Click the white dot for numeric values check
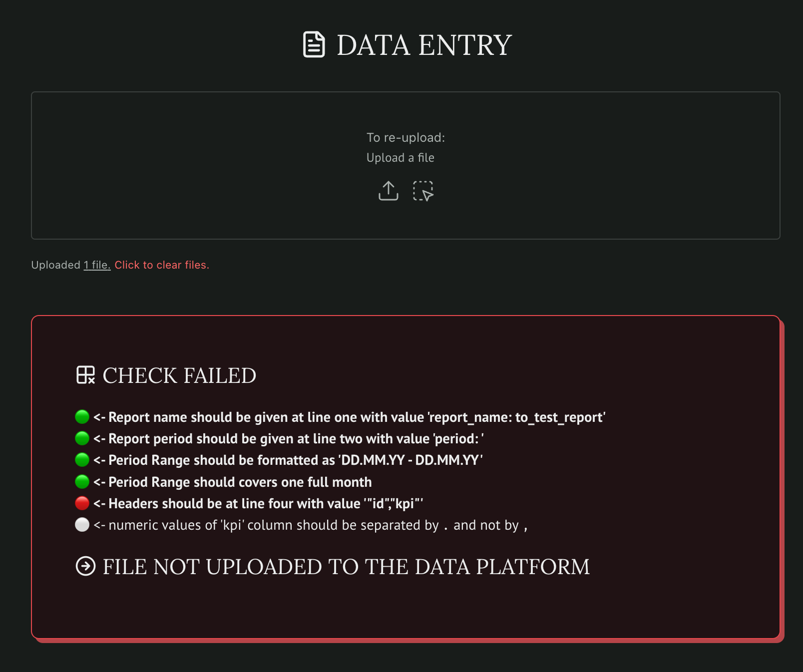Screen dimensions: 803x672 [82, 525]
